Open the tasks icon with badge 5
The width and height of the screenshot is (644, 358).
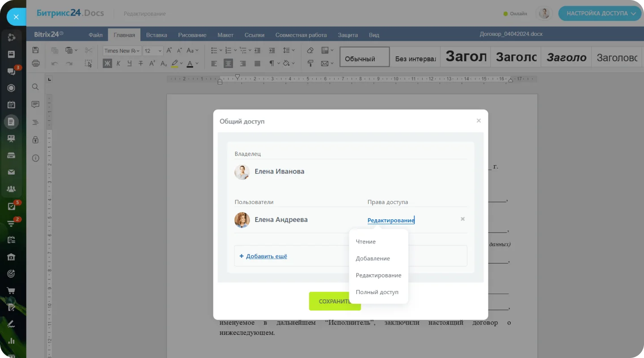click(12, 206)
